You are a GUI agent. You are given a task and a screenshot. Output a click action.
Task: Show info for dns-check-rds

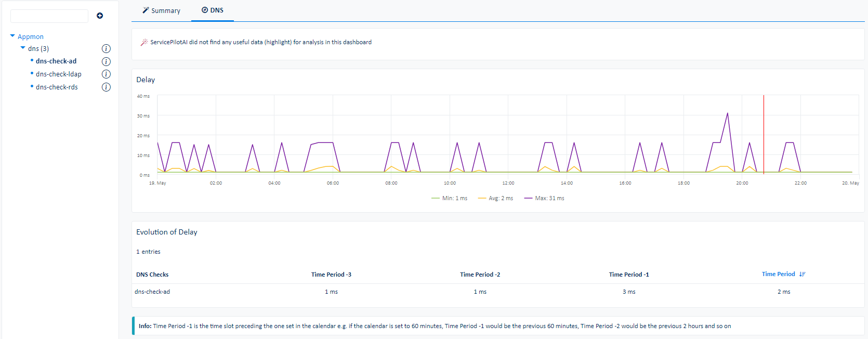click(x=106, y=87)
